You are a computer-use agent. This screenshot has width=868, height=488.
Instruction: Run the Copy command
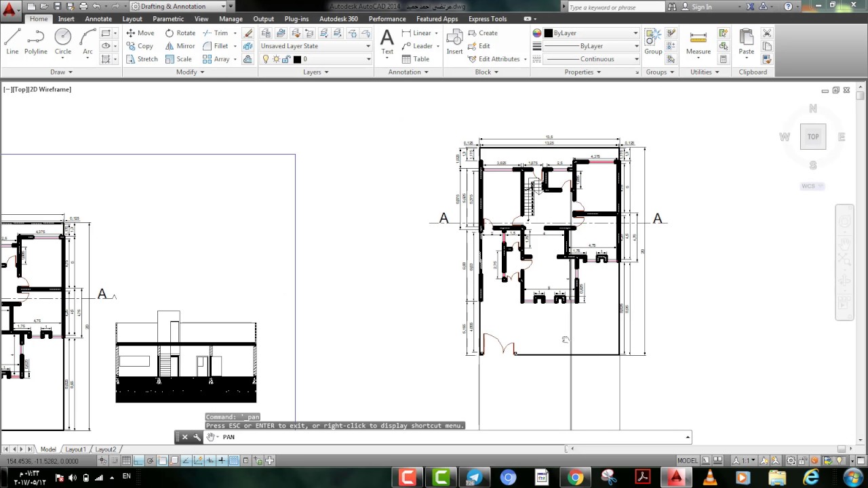tap(140, 46)
